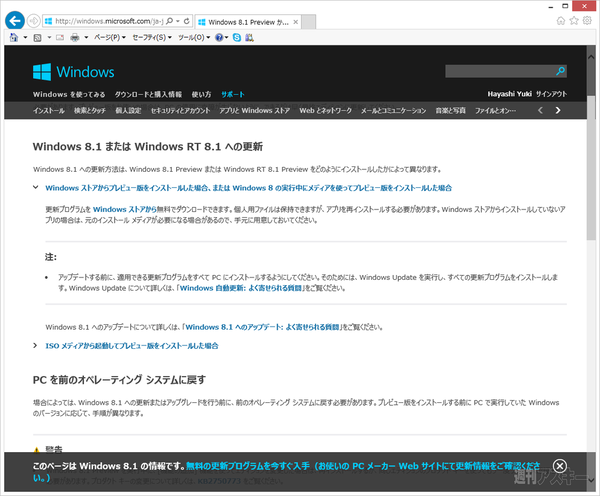Click the greyed forward navigation arrow
The height and width of the screenshot is (496, 600).
pos(34,21)
